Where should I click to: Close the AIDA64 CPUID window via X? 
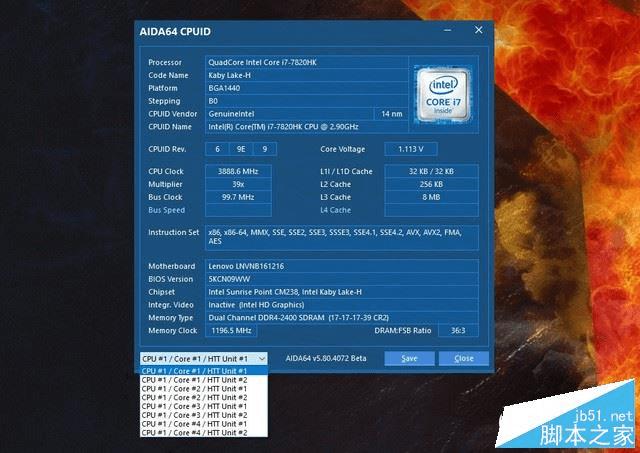[479, 30]
